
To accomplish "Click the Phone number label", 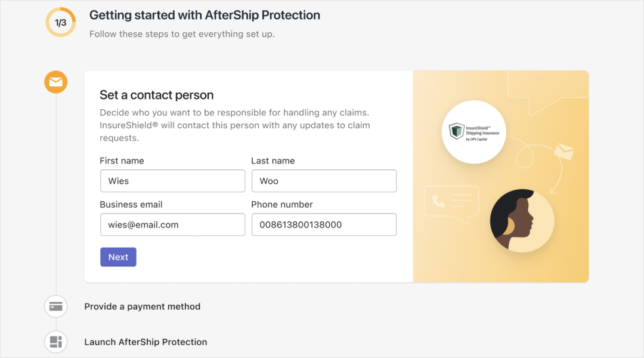I will 281,204.
